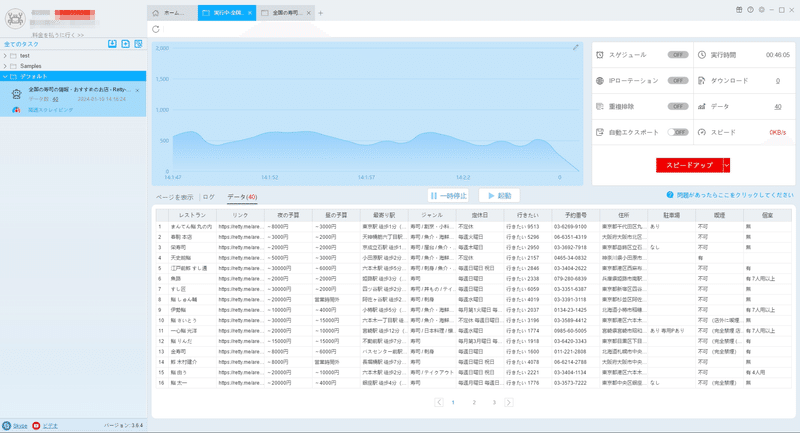Go to previous page arrow
This screenshot has height=433, width=800.
coord(439,402)
